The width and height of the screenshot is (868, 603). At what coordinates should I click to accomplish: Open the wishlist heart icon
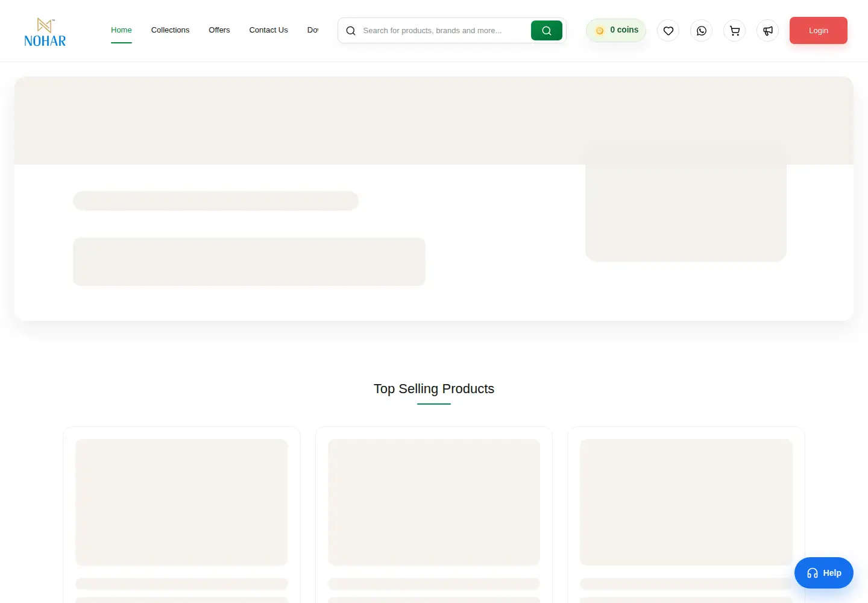[x=668, y=31]
